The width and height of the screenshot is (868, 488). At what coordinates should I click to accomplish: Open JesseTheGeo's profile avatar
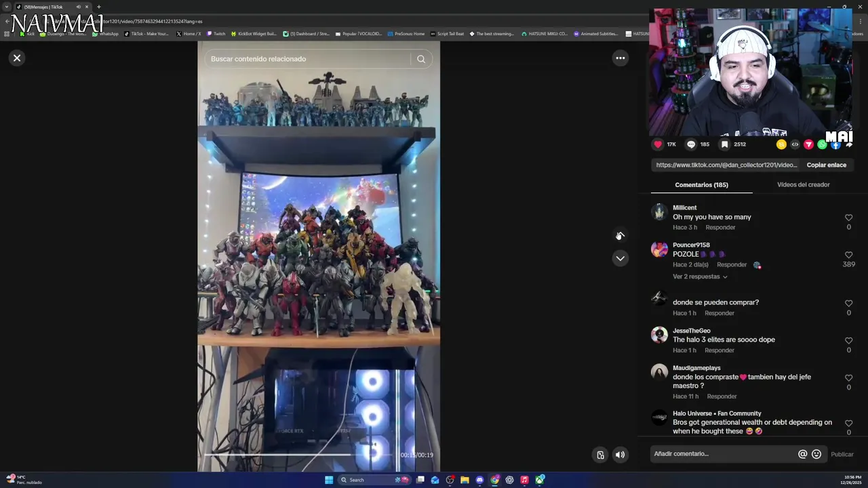pos(659,335)
